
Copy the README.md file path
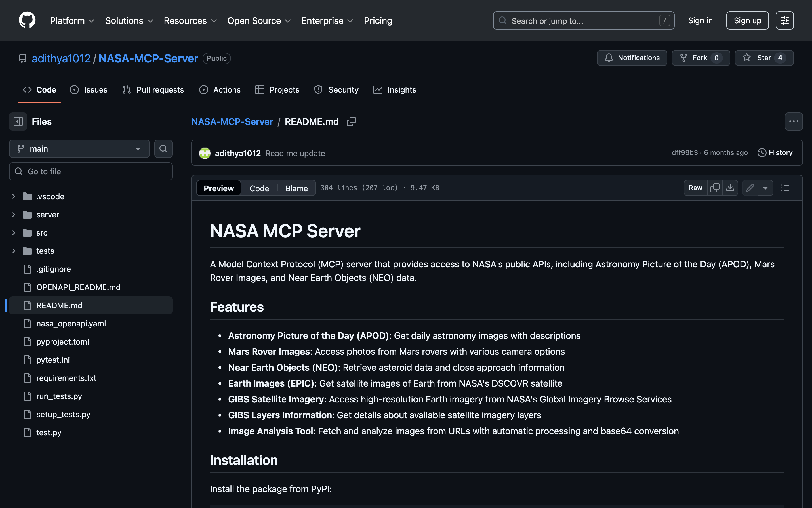coord(351,121)
